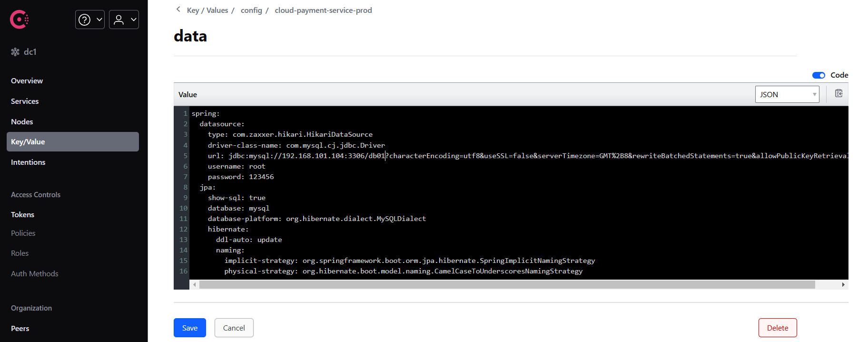Open the user account menu icon
Screen dimensions: 868x342
[119, 20]
